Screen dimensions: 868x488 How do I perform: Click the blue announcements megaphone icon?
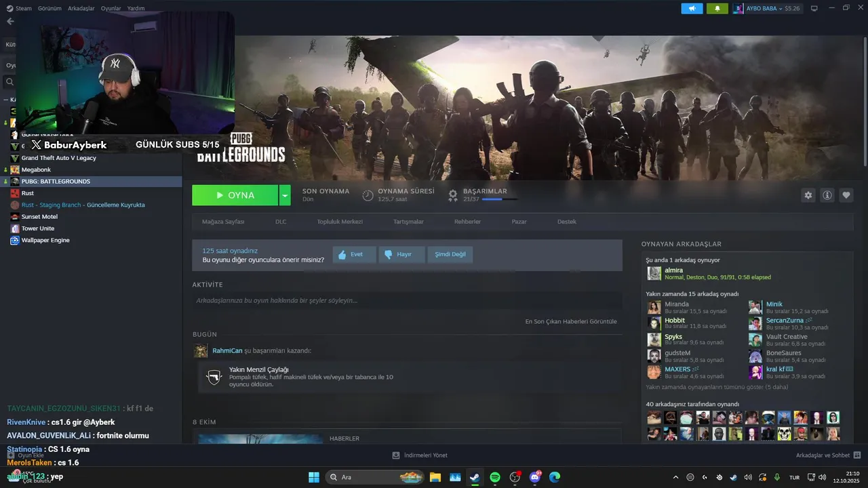[692, 8]
